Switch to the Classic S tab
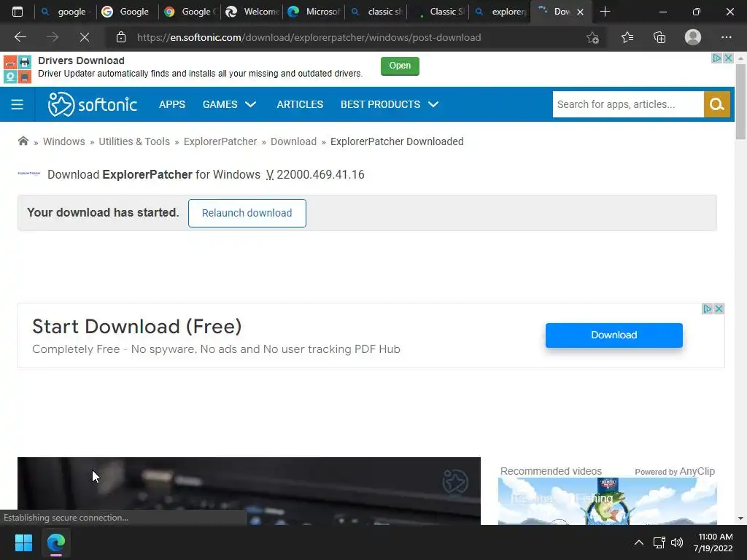The height and width of the screenshot is (560, 747). click(438, 12)
